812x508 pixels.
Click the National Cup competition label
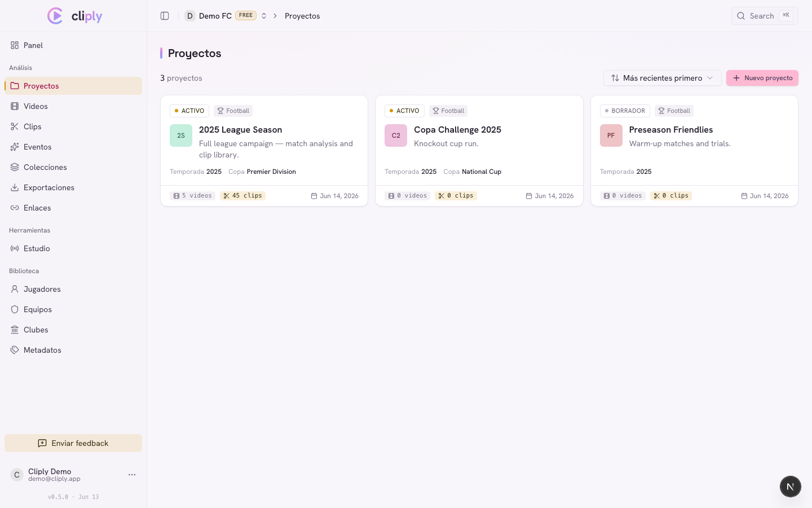click(482, 172)
